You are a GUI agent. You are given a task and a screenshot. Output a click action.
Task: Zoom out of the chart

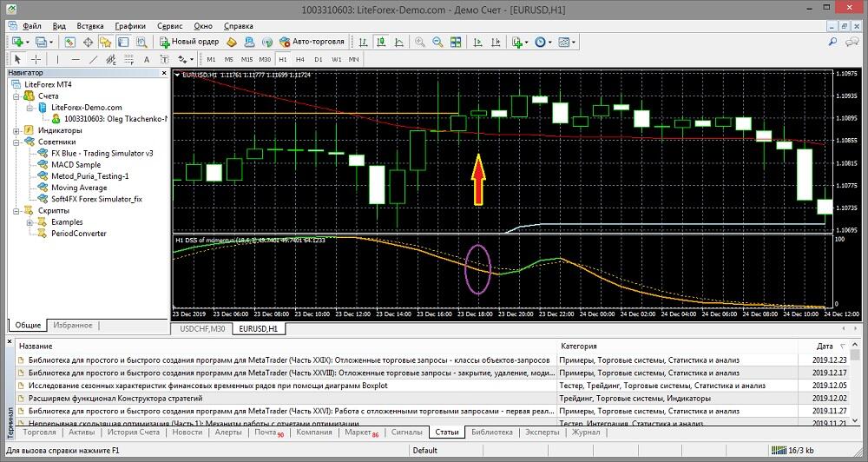click(x=437, y=42)
